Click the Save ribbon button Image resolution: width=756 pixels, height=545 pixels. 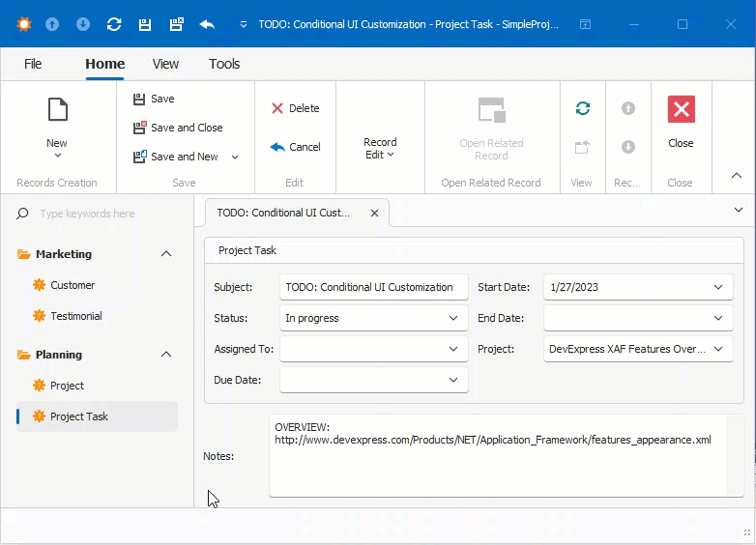pyautogui.click(x=154, y=99)
